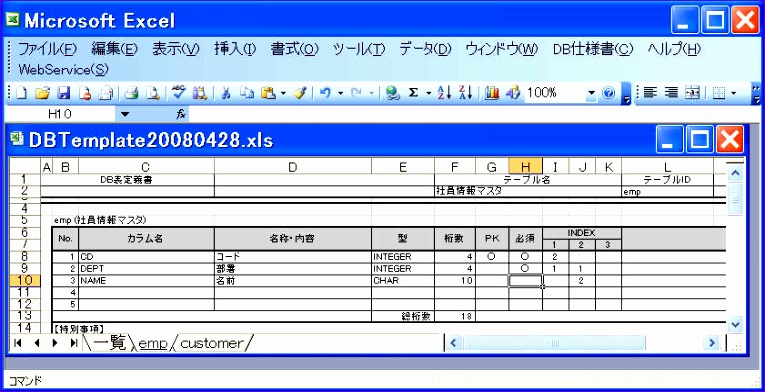
Task: Click the AutoSum sigma icon
Action: pos(413,93)
